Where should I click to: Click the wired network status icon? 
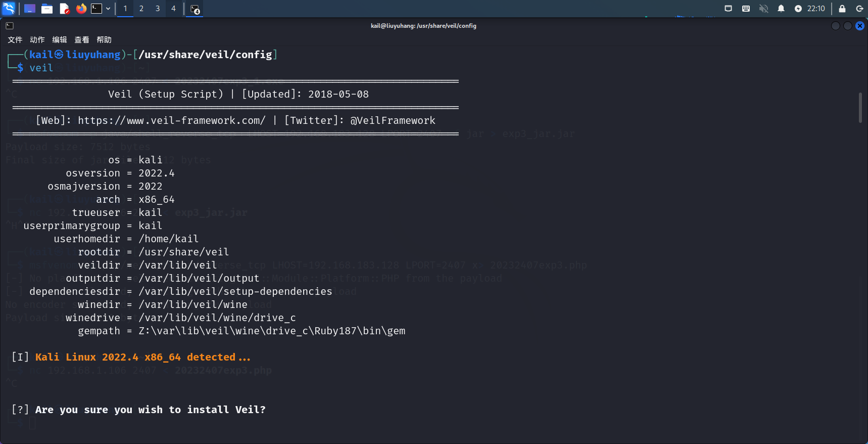[x=728, y=9]
